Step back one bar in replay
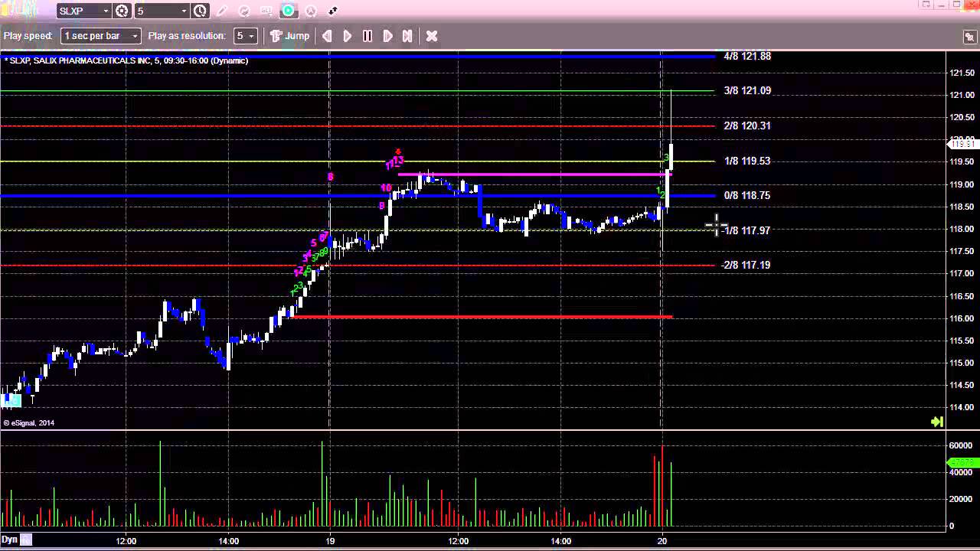Viewport: 980px width, 551px height. (328, 36)
